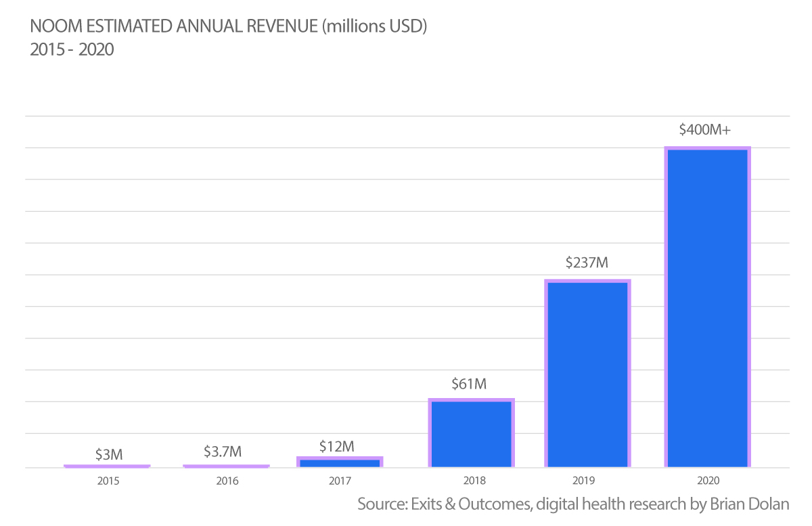The height and width of the screenshot is (526, 812).
Task: Click the $237M value label
Action: pos(587,263)
